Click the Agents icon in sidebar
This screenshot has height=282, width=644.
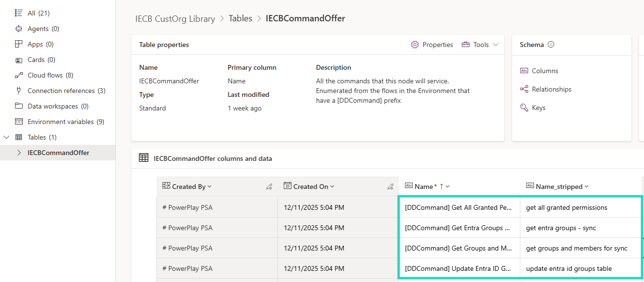[x=19, y=29]
